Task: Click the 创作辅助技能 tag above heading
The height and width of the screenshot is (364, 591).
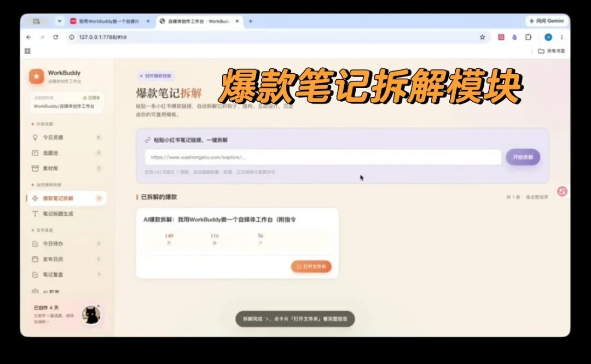Action: pos(155,75)
